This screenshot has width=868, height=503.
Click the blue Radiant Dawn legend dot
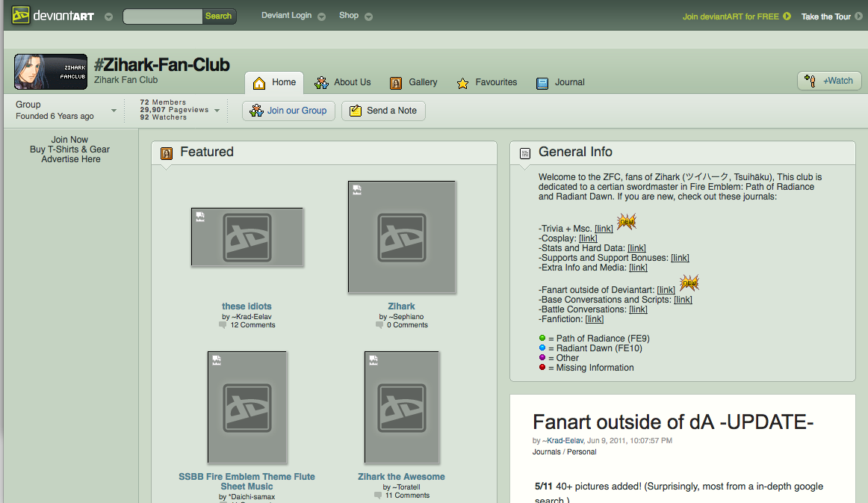tap(542, 348)
